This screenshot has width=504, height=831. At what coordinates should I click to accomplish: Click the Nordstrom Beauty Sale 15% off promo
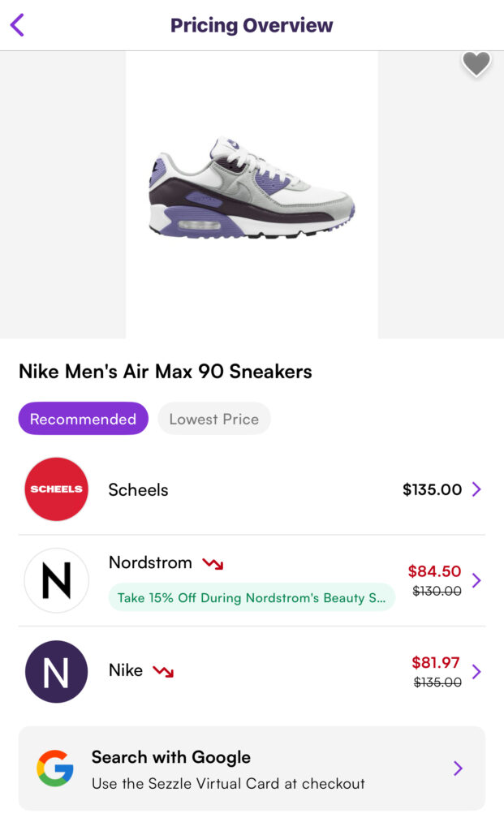click(252, 596)
